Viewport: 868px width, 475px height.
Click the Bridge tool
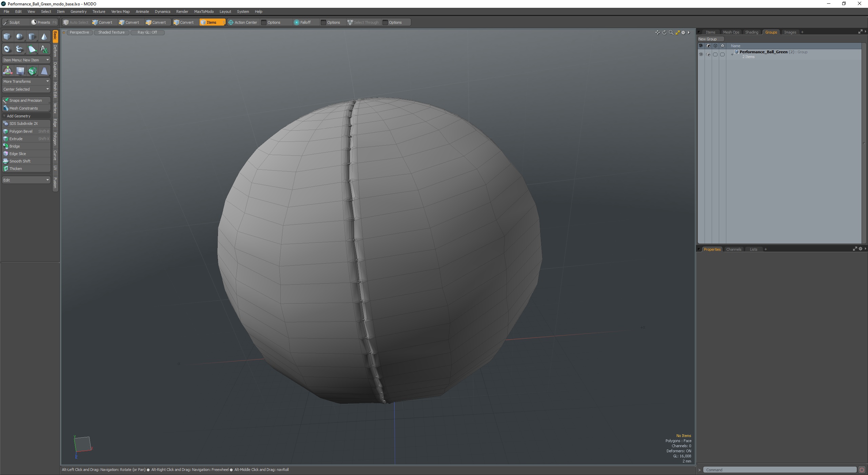coord(26,146)
